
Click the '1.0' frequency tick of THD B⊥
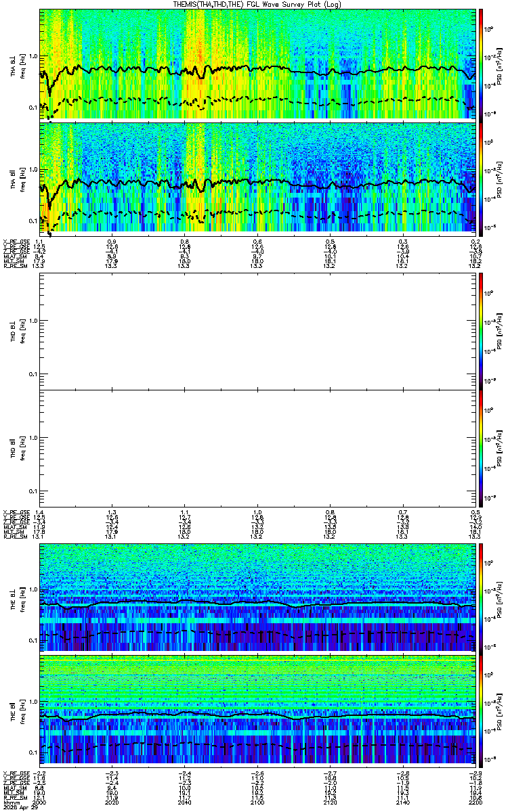click(x=33, y=321)
